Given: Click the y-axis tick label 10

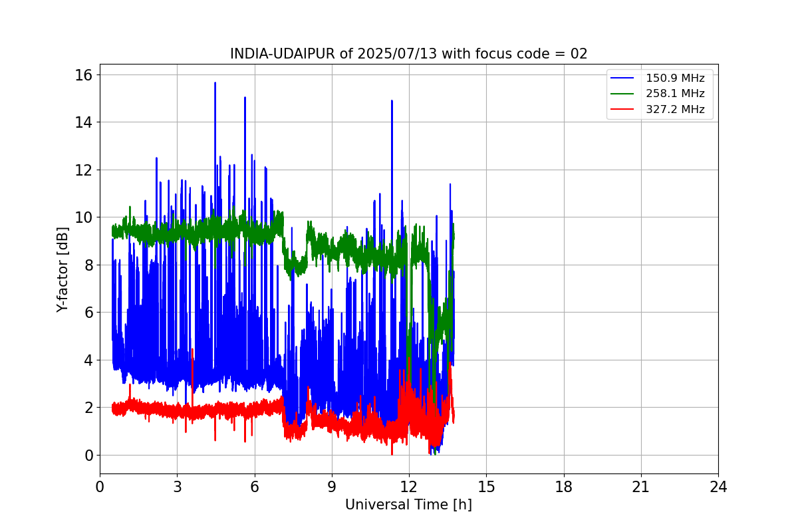Looking at the screenshot, I should tap(85, 217).
